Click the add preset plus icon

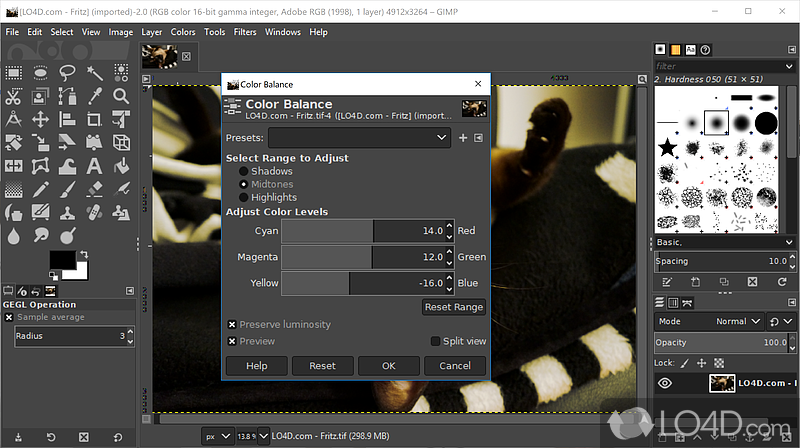[x=463, y=138]
